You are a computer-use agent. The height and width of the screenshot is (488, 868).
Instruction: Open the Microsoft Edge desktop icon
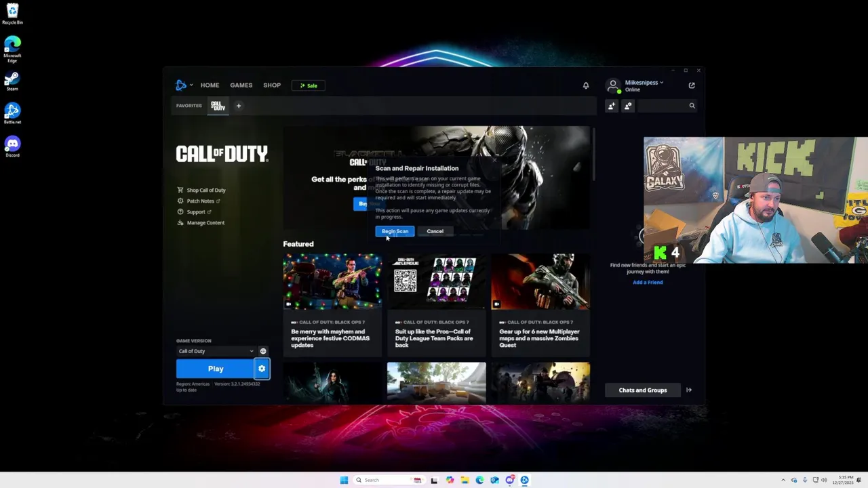pos(12,49)
